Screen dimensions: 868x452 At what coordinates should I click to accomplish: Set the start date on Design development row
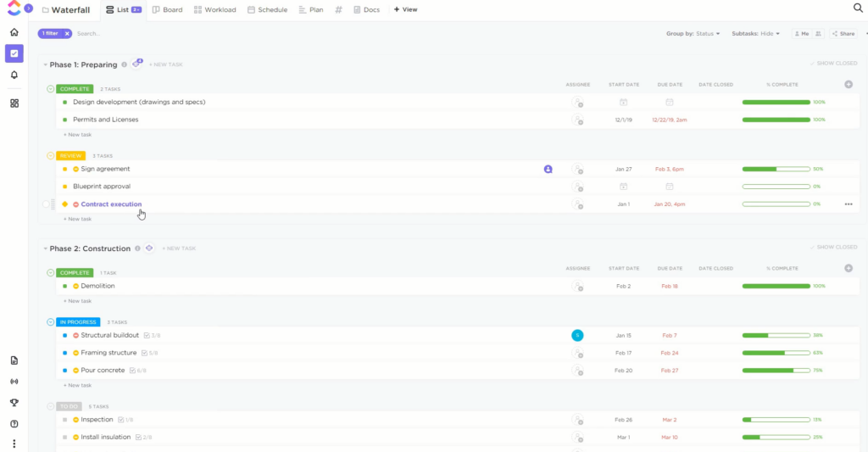623,103
